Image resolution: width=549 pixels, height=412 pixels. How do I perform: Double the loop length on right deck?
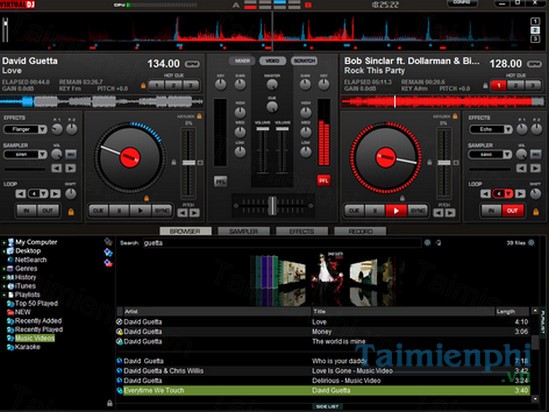(x=520, y=194)
